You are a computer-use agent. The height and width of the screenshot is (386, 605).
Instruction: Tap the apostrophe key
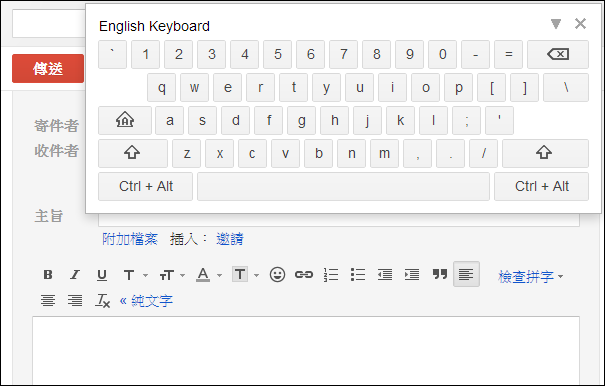pyautogui.click(x=499, y=120)
